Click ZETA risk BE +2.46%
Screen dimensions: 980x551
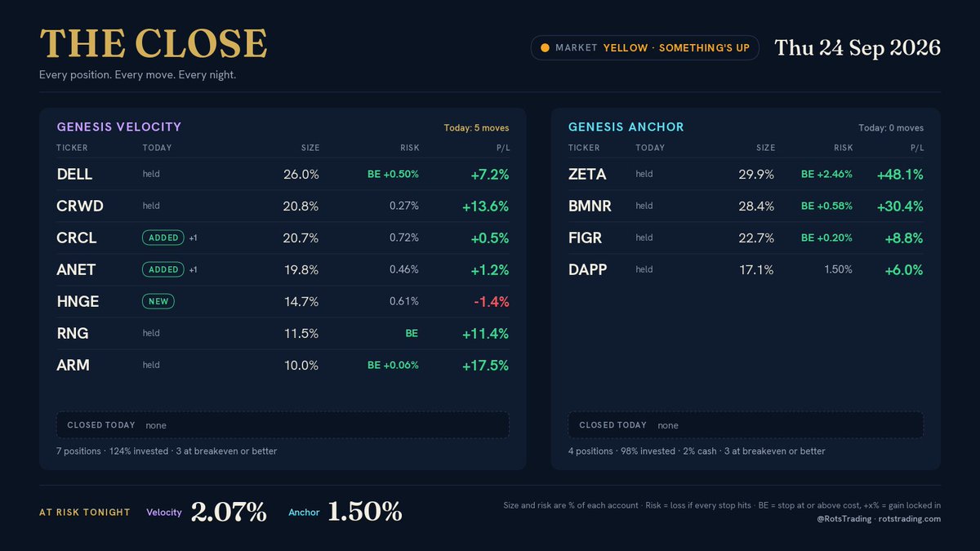(826, 174)
